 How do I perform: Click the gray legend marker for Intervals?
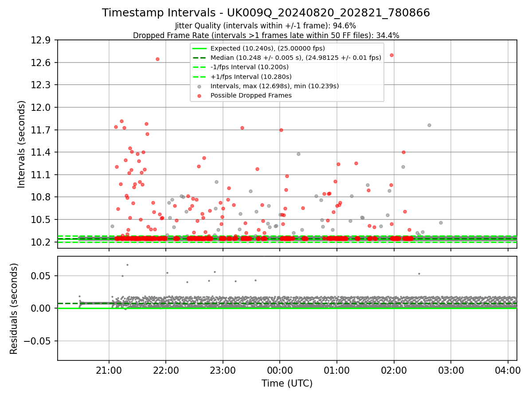coord(199,86)
